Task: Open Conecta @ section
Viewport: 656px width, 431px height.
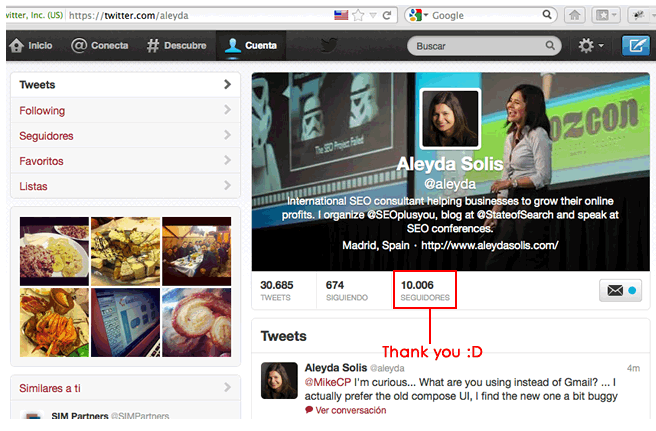Action: (x=100, y=46)
